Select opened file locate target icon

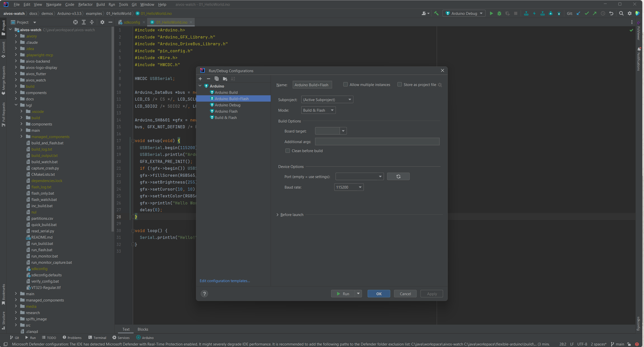tap(75, 22)
